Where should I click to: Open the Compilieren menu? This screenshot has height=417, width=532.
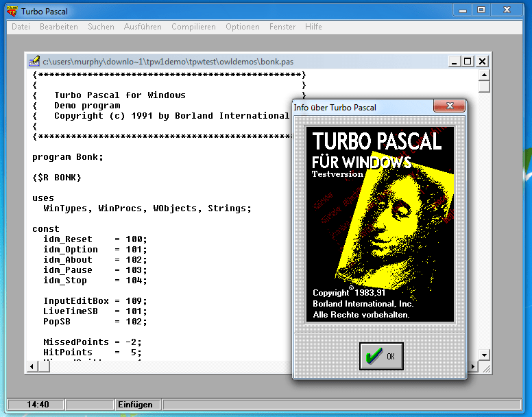(x=193, y=27)
